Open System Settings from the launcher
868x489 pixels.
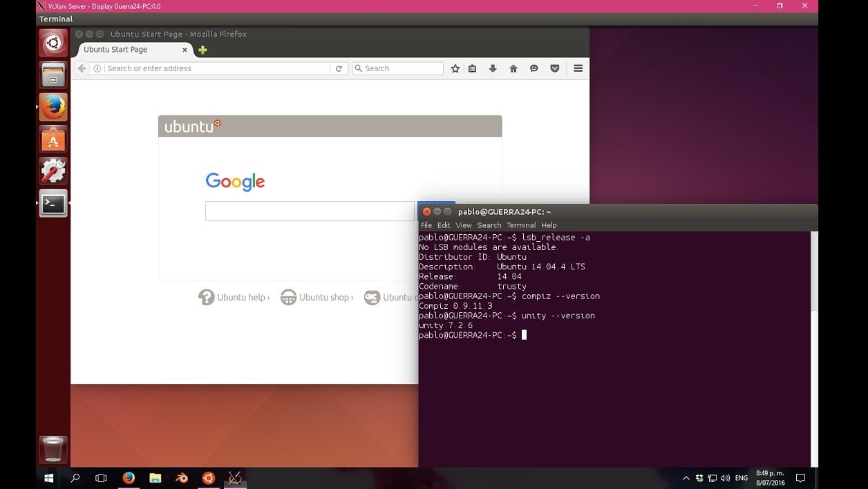click(x=53, y=171)
